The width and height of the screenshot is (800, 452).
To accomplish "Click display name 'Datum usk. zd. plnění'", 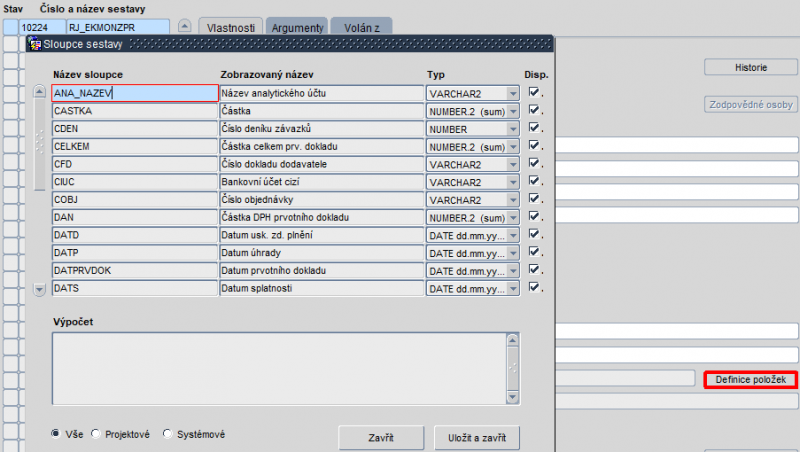I will click(322, 235).
